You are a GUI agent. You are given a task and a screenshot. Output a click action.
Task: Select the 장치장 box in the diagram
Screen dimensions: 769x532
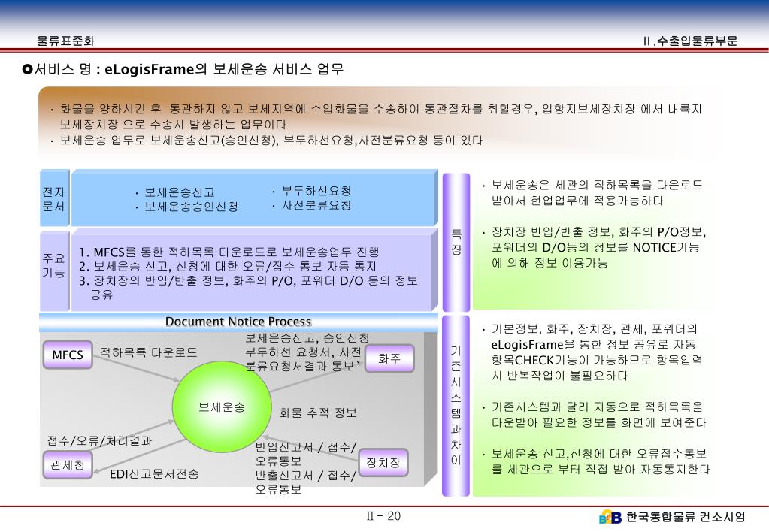(383, 462)
